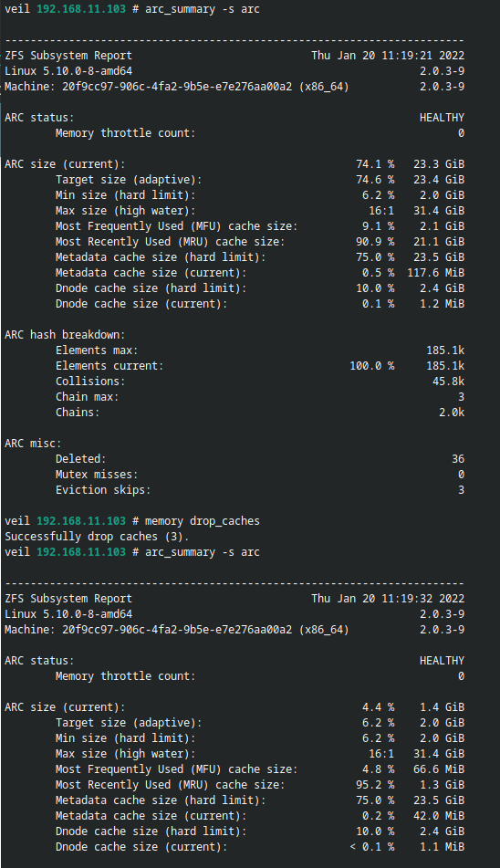Click the first arc_summary -s arc command
This screenshot has width=500, height=868.
[x=203, y=9]
